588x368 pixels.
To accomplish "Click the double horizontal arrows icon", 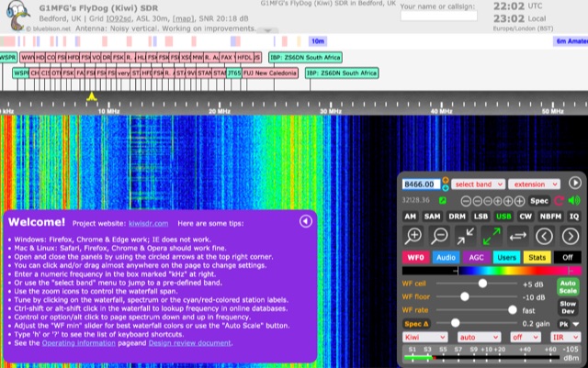I will coord(517,236).
